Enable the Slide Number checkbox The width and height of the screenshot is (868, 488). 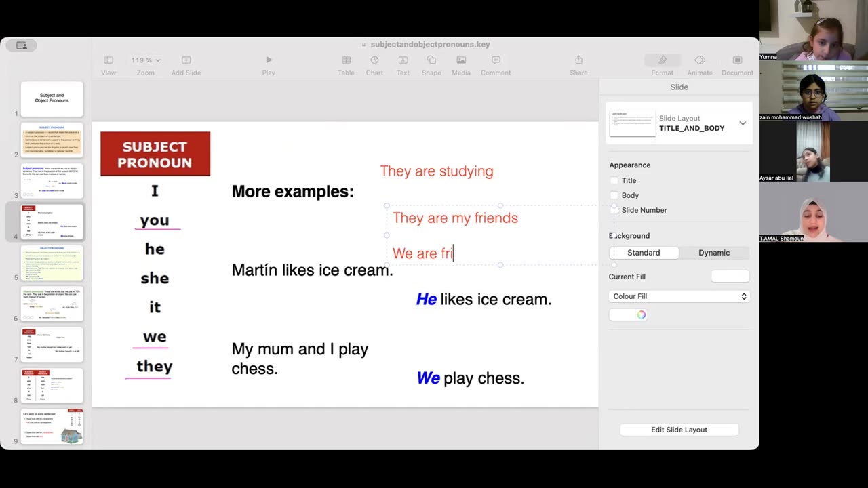point(614,210)
